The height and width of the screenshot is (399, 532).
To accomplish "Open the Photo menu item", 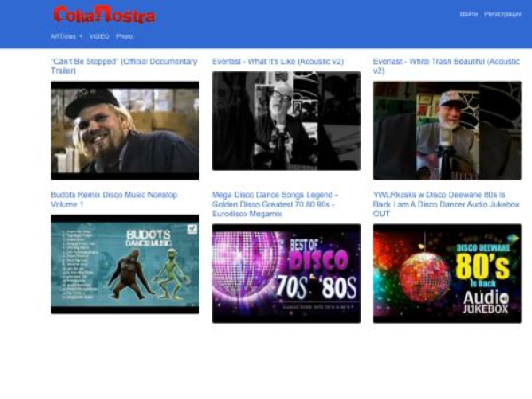I will [124, 36].
